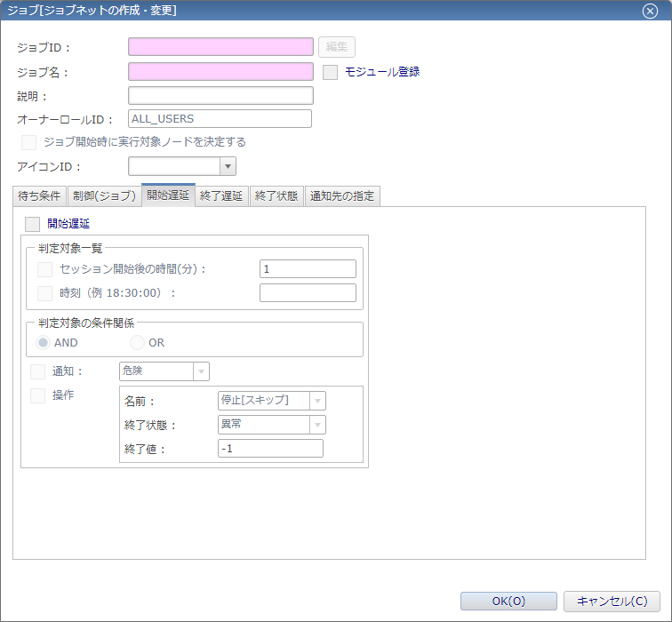Click the 終了値 field showing -1

click(x=270, y=449)
